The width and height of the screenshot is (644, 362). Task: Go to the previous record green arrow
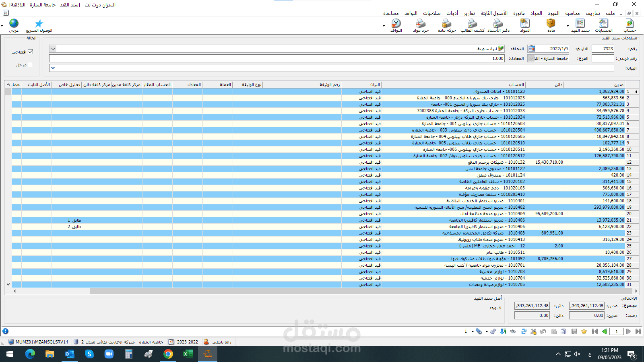tap(604, 331)
